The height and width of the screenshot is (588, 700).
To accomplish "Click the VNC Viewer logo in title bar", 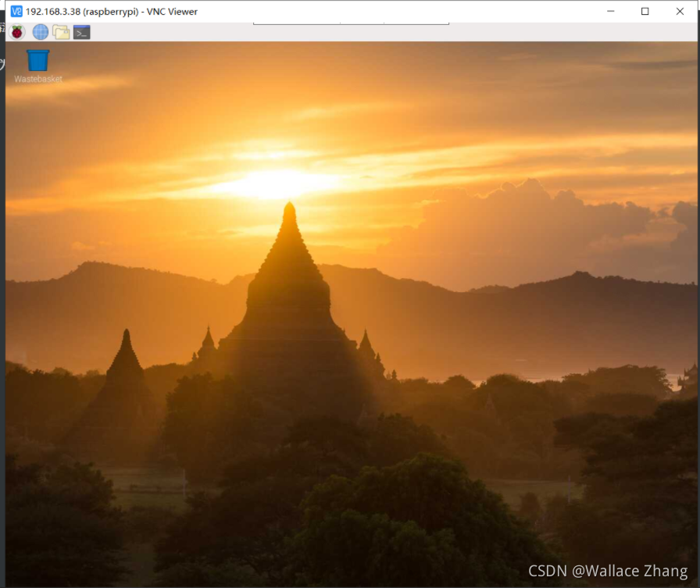I will 16,11.
